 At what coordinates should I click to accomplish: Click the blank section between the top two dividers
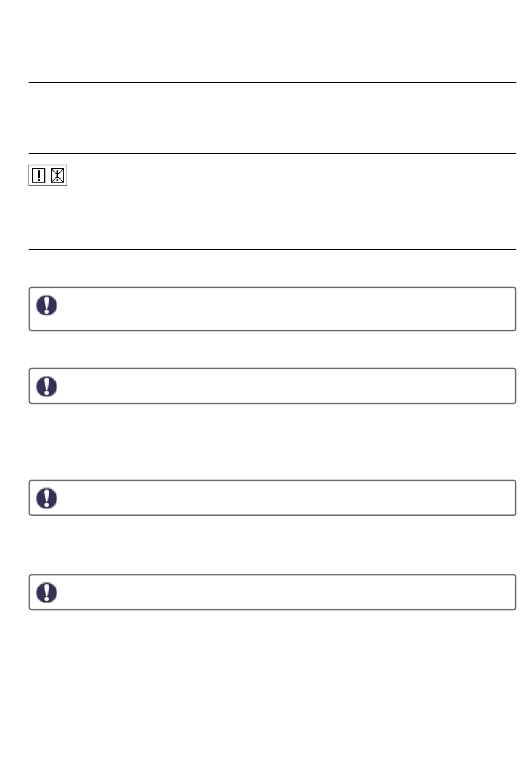pyautogui.click(x=272, y=118)
